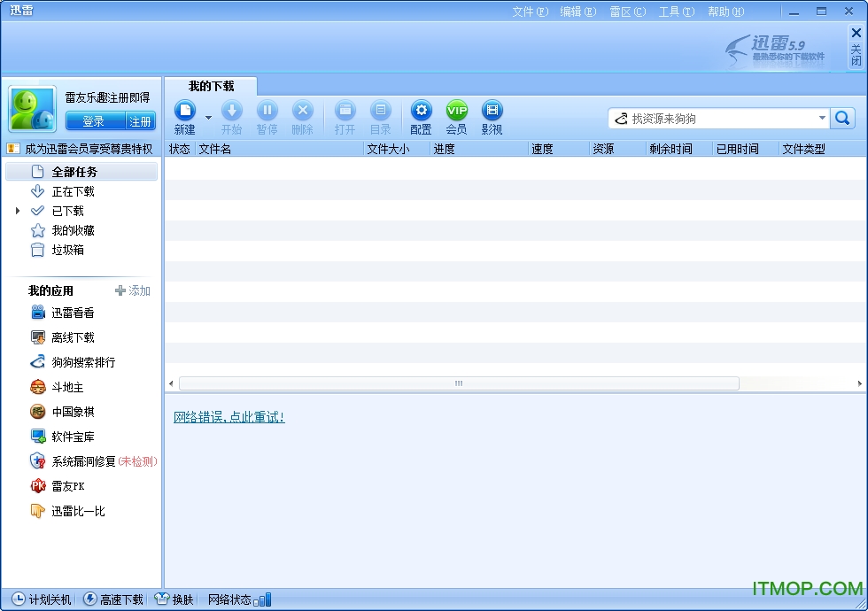This screenshot has height=611, width=868.
Task: Click 换肤 shirt icon in status bar
Action: (161, 599)
